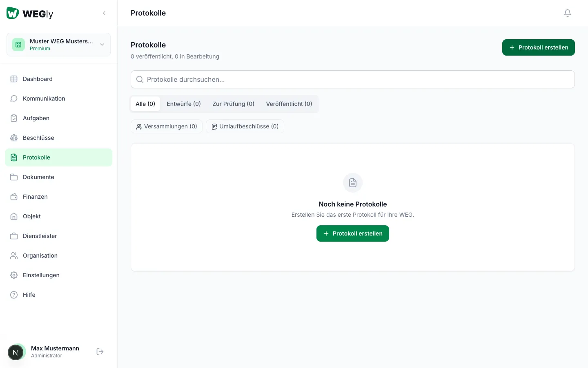Go to Kommunikation in the sidebar

click(44, 99)
